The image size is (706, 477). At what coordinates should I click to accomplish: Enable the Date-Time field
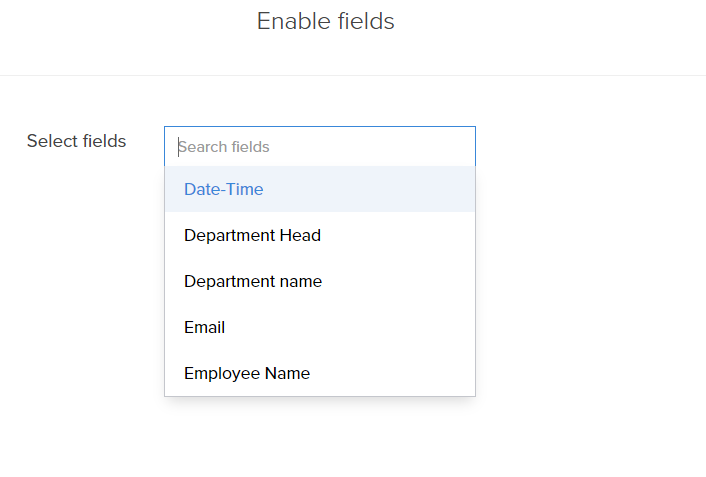tap(224, 189)
